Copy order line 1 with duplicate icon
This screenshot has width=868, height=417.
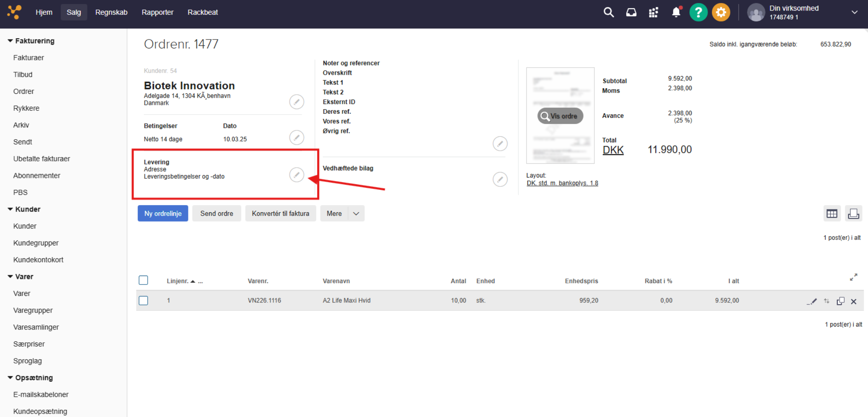coord(840,301)
